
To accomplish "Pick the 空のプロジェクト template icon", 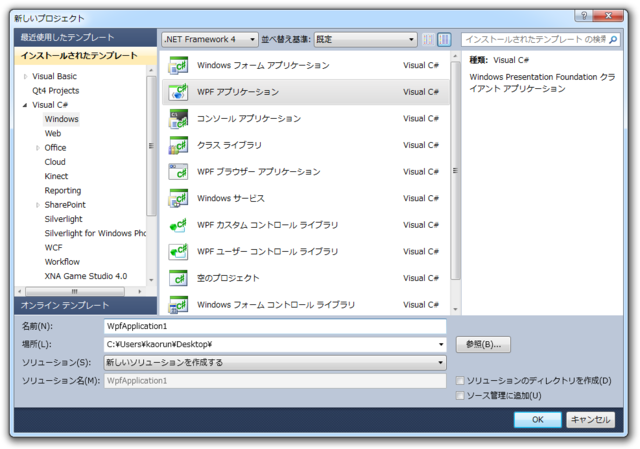I will 178,278.
